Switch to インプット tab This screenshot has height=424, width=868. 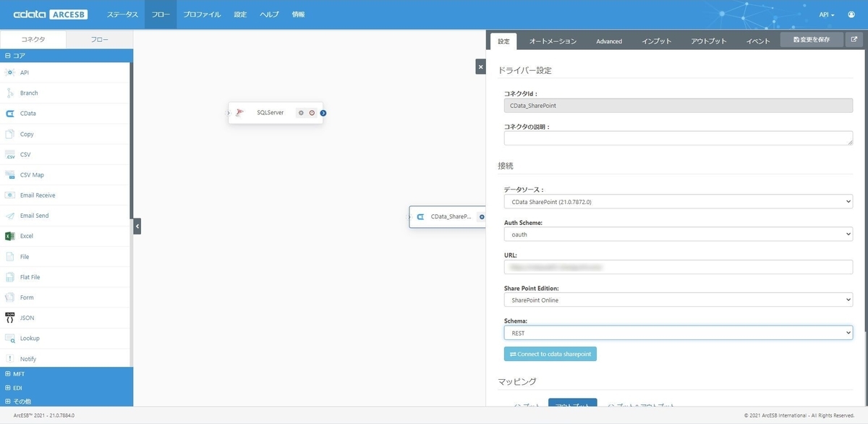[x=657, y=41]
